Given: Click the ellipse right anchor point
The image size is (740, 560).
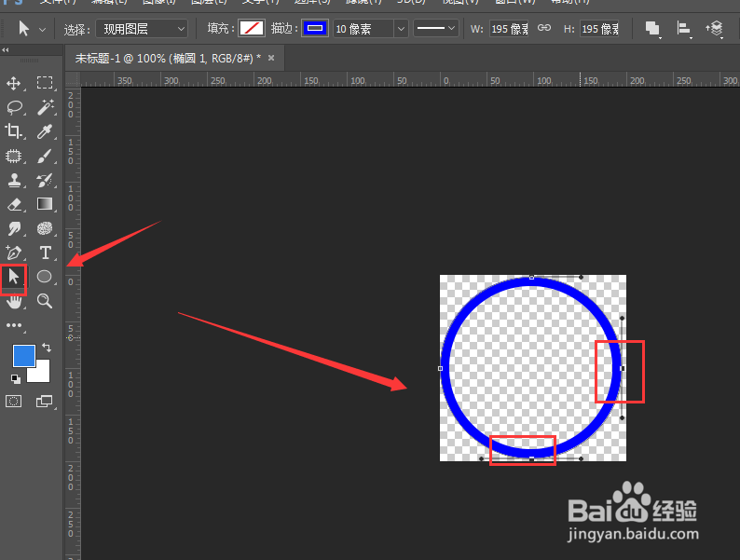Looking at the screenshot, I should point(623,368).
